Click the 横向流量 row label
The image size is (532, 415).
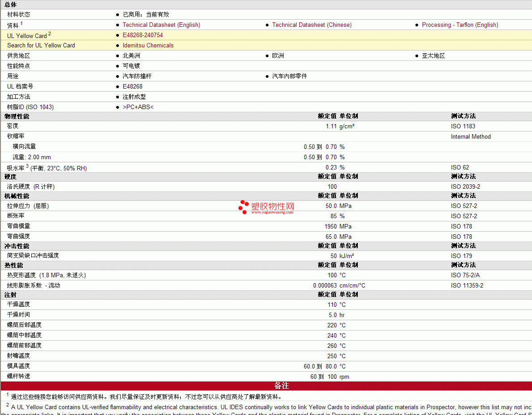(x=24, y=146)
